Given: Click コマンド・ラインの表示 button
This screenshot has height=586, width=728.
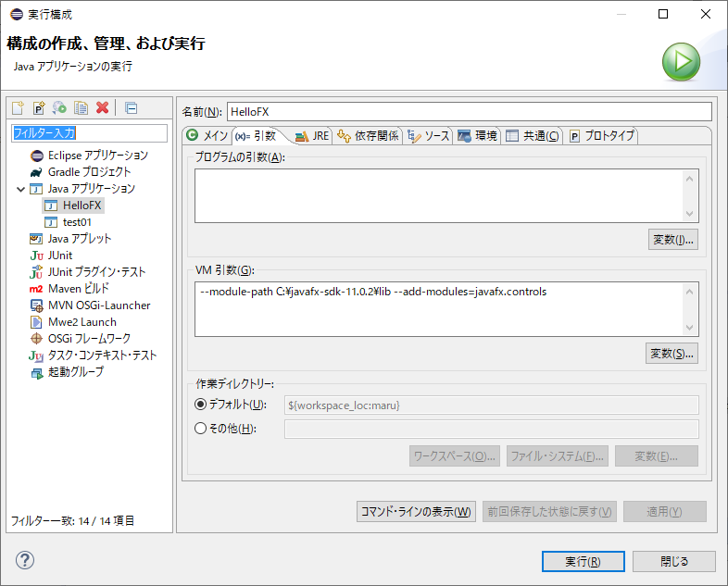Looking at the screenshot, I should coord(416,511).
